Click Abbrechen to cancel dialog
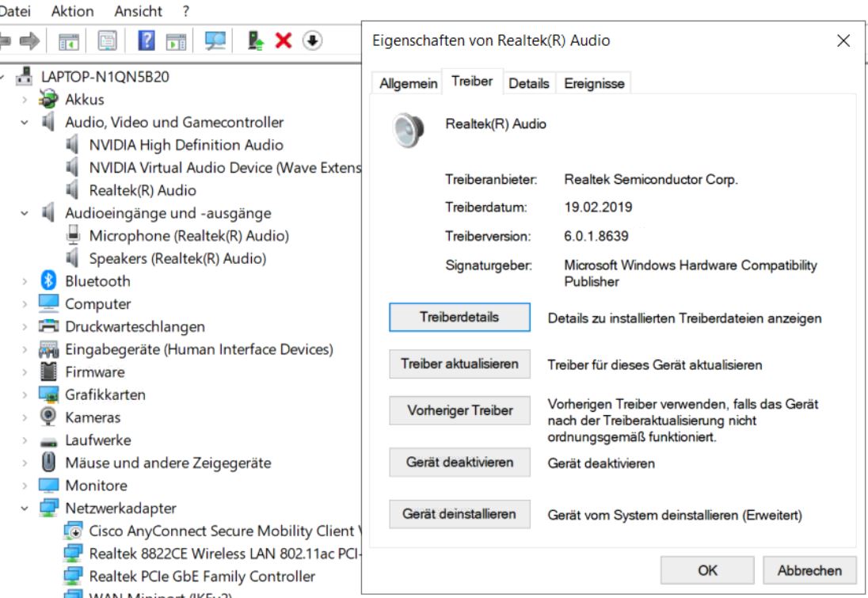Viewport: 868px width, 598px height. pos(809,570)
